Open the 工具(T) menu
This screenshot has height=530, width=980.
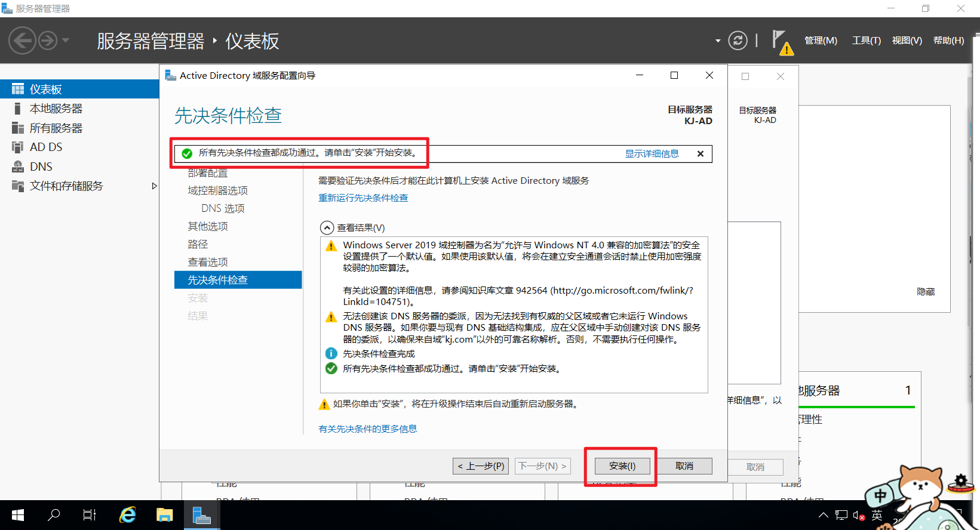coord(866,41)
